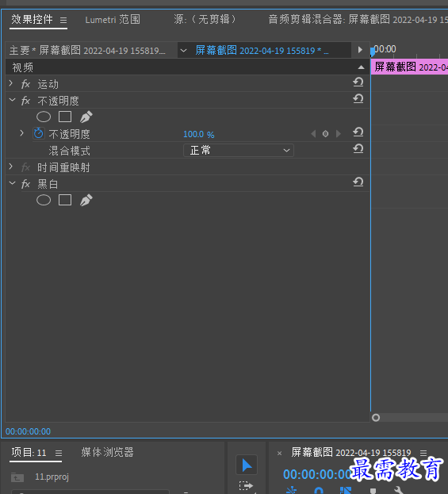Select the pen mask tool under 不透明度
The height and width of the screenshot is (494, 448).
click(x=86, y=117)
